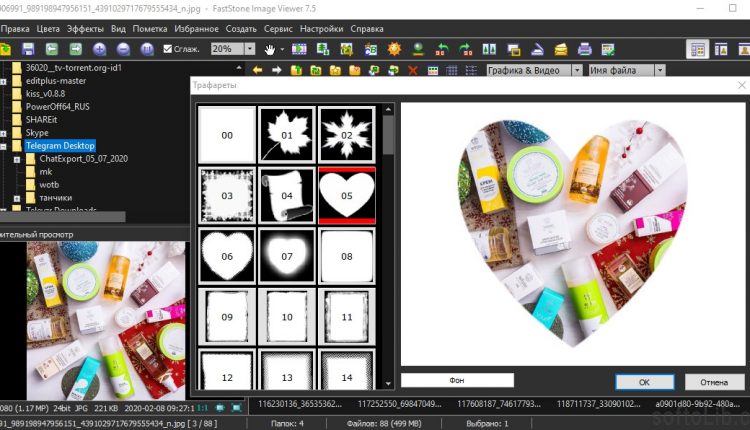Open the Графика & Видео filter dropdown
This screenshot has height=430, width=750.
click(x=577, y=70)
